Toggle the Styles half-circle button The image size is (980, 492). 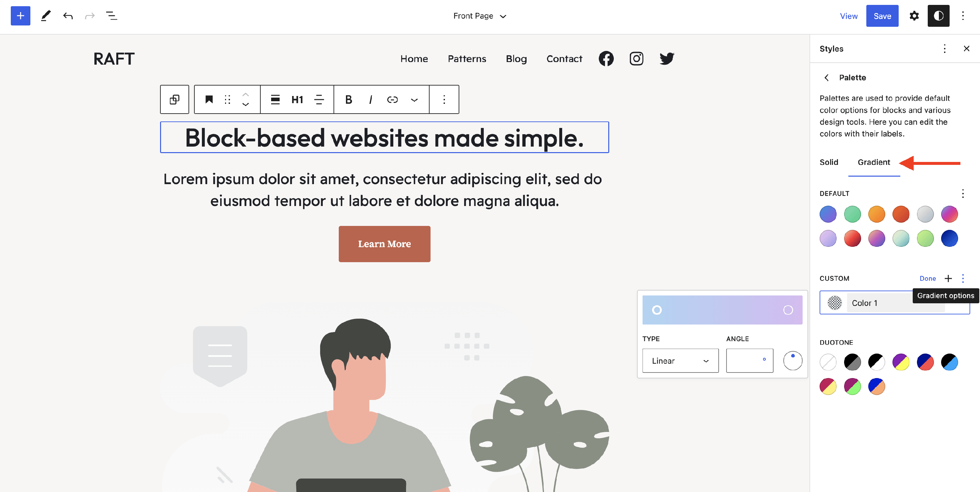click(x=938, y=16)
